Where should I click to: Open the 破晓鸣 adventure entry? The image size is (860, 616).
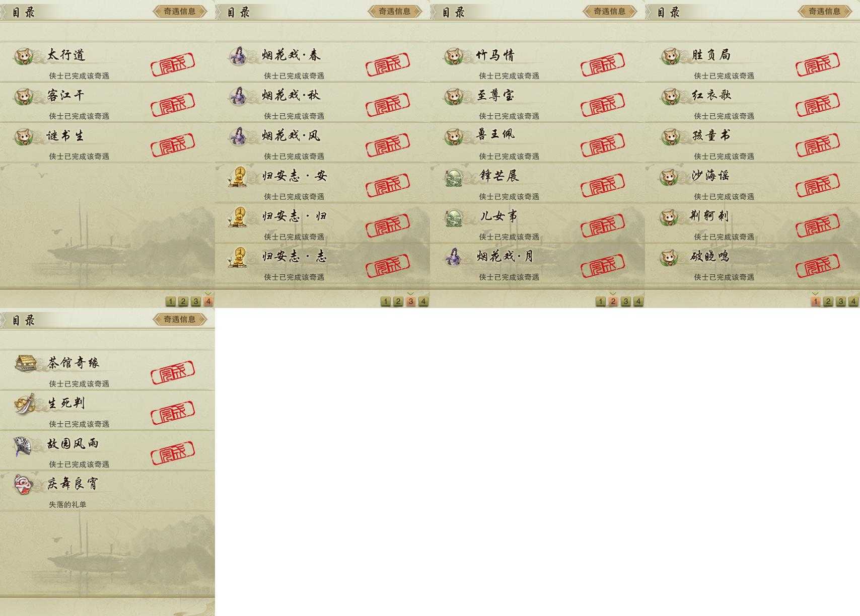(752, 264)
